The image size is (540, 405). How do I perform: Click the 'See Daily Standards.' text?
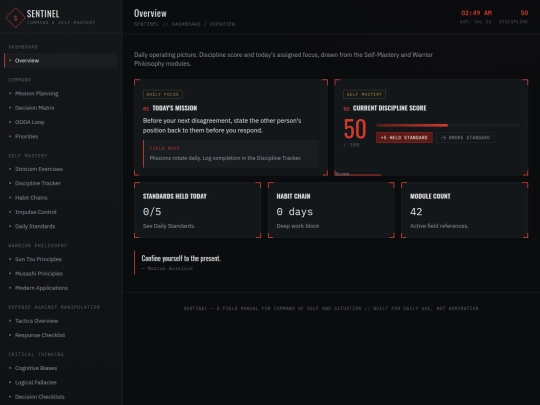[169, 226]
